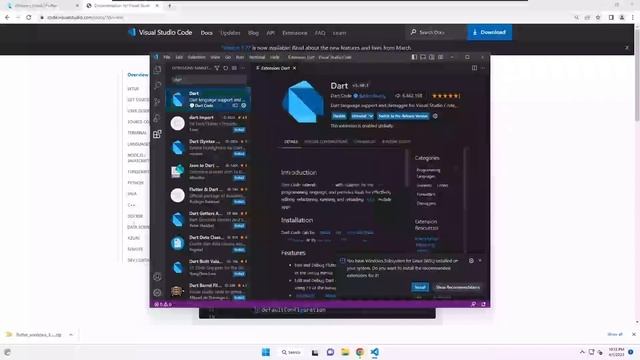Install the dart-import extension
640x360 pixels.
[239, 130]
